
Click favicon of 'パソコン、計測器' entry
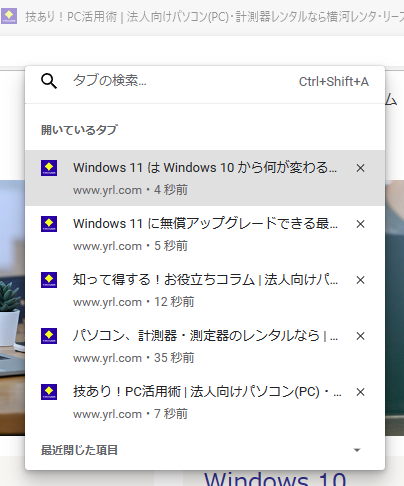[49, 336]
